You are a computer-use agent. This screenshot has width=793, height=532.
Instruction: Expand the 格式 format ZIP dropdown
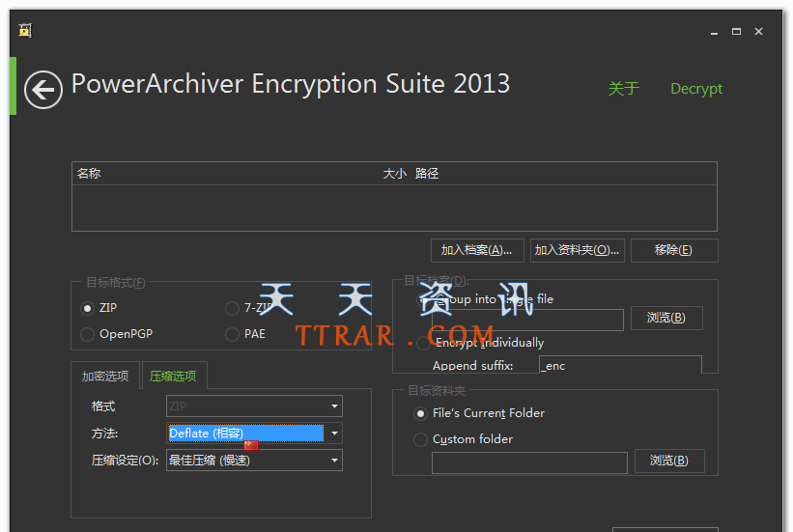click(x=254, y=406)
